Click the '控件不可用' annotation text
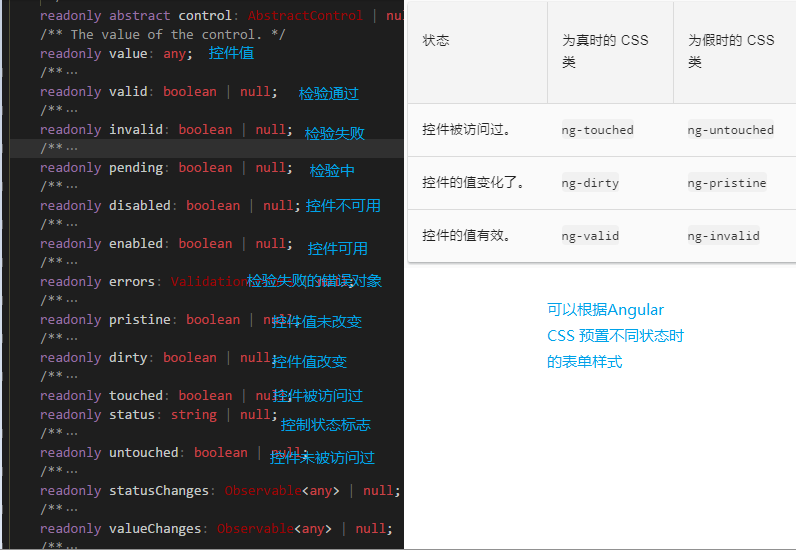This screenshot has height=551, width=796. pos(343,206)
